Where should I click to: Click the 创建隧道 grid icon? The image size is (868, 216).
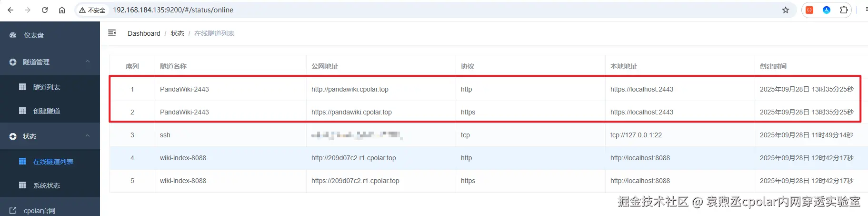click(22, 111)
